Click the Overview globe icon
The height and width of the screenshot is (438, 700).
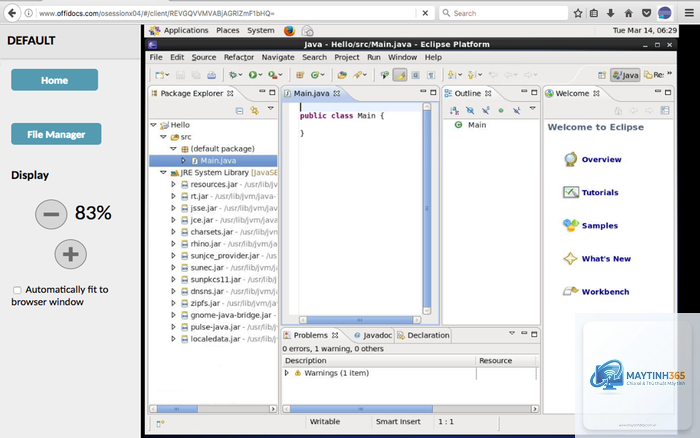click(570, 159)
